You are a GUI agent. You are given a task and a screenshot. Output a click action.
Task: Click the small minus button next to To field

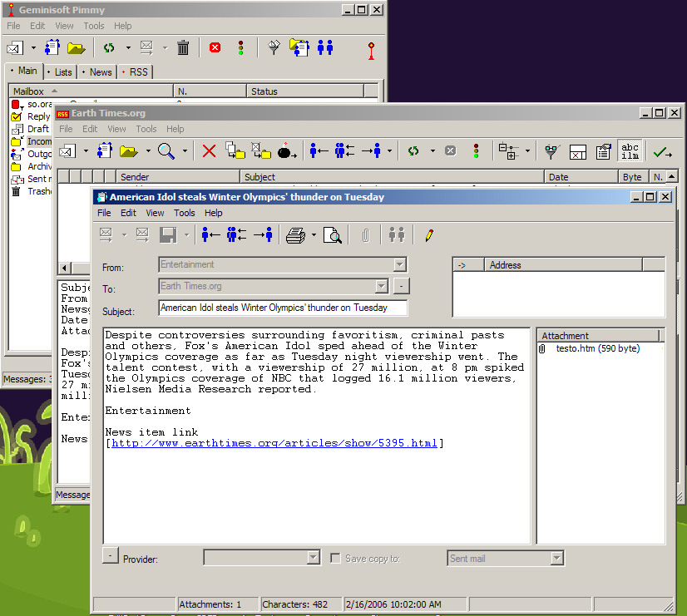click(x=402, y=286)
